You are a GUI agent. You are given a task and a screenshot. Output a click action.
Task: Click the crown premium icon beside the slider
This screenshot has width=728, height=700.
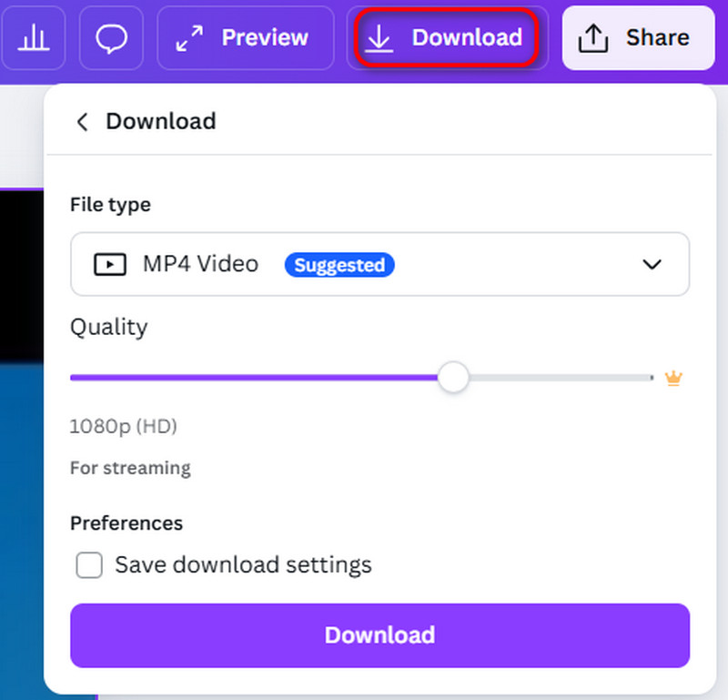(673, 377)
